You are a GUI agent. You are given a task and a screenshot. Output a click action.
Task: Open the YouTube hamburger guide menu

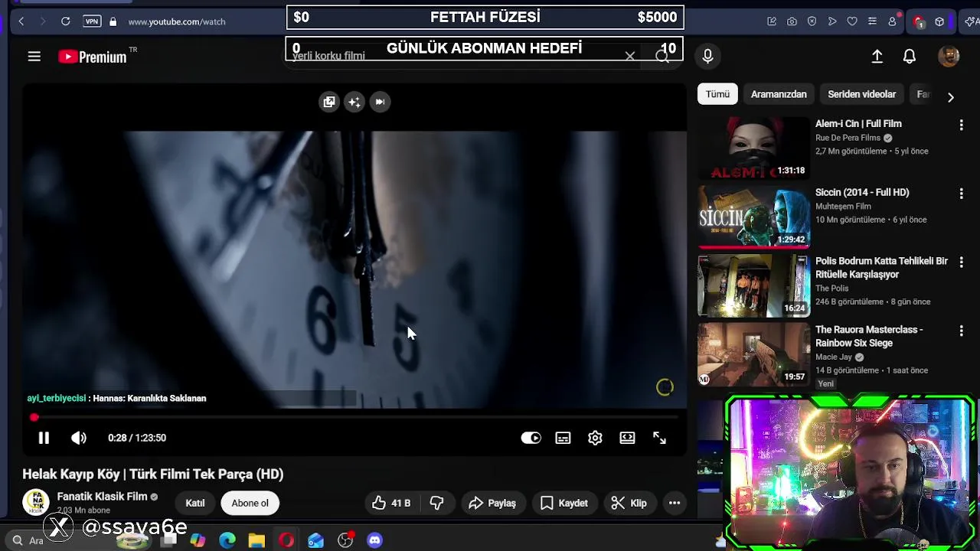(34, 56)
